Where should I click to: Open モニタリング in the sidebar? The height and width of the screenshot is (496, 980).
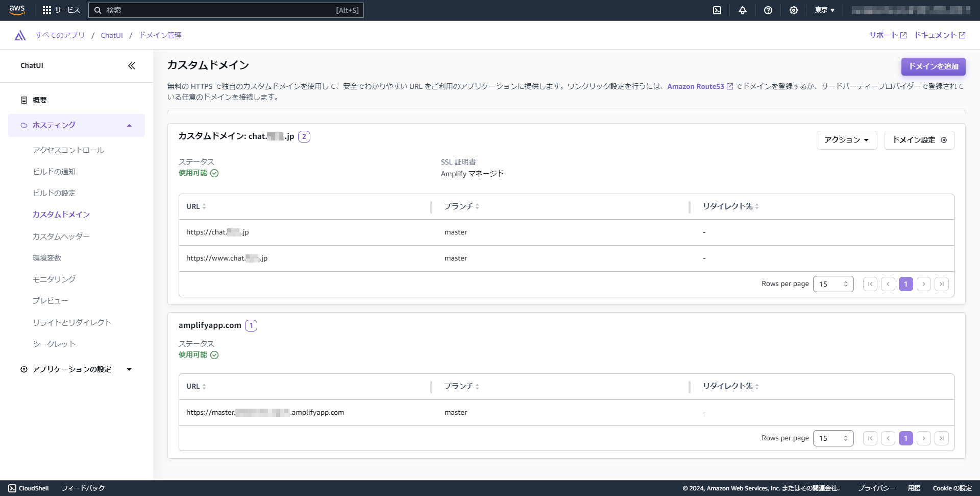click(x=54, y=279)
